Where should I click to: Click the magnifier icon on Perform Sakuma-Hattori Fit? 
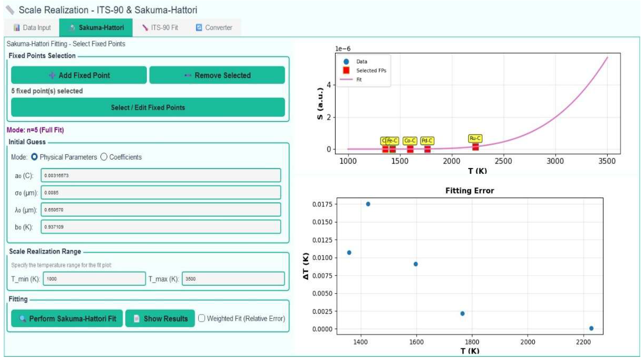click(22, 318)
